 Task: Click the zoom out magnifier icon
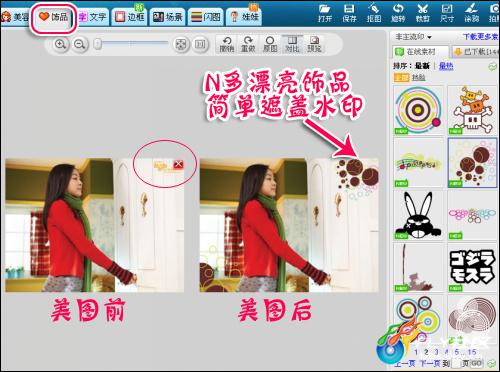coord(80,44)
